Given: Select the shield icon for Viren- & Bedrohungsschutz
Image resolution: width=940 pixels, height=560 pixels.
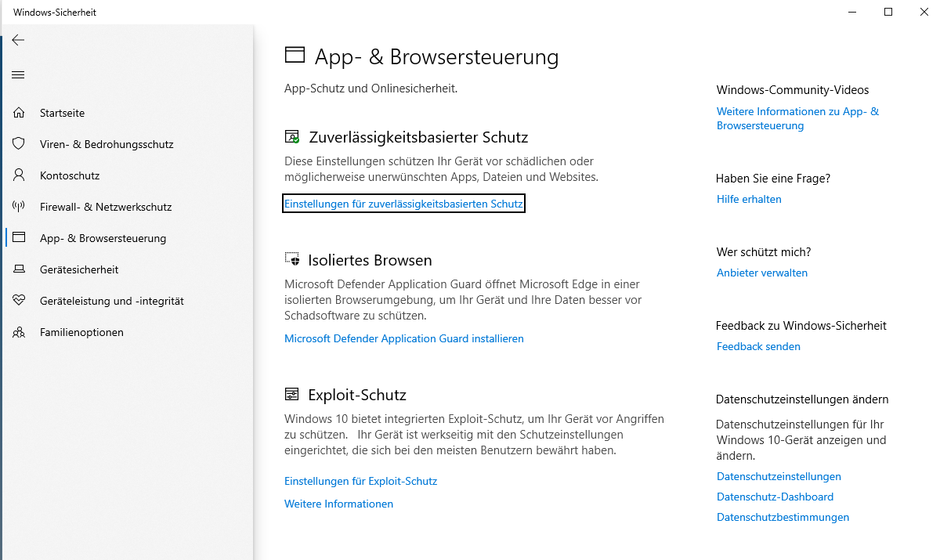Looking at the screenshot, I should click(19, 144).
